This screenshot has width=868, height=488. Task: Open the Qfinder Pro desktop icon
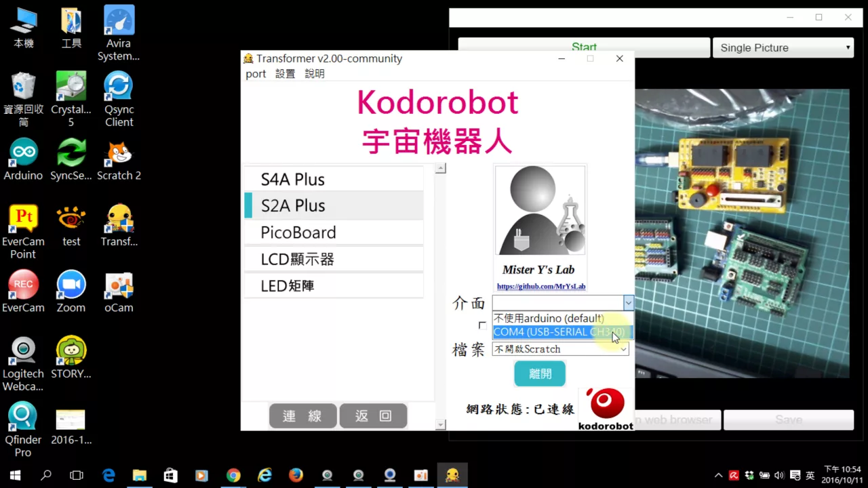(23, 430)
